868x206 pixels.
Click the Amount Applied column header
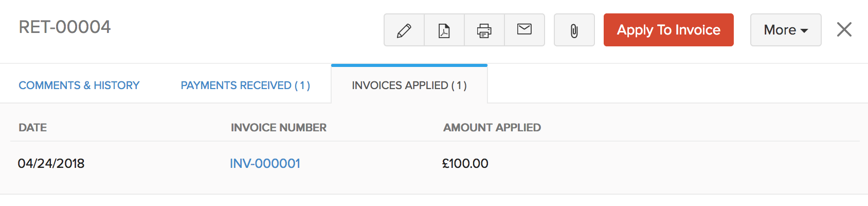(492, 128)
